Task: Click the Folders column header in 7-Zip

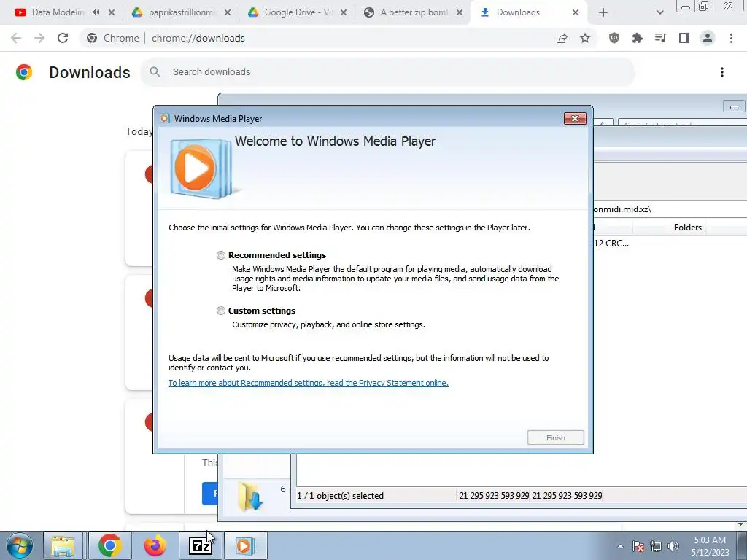Action: click(687, 227)
